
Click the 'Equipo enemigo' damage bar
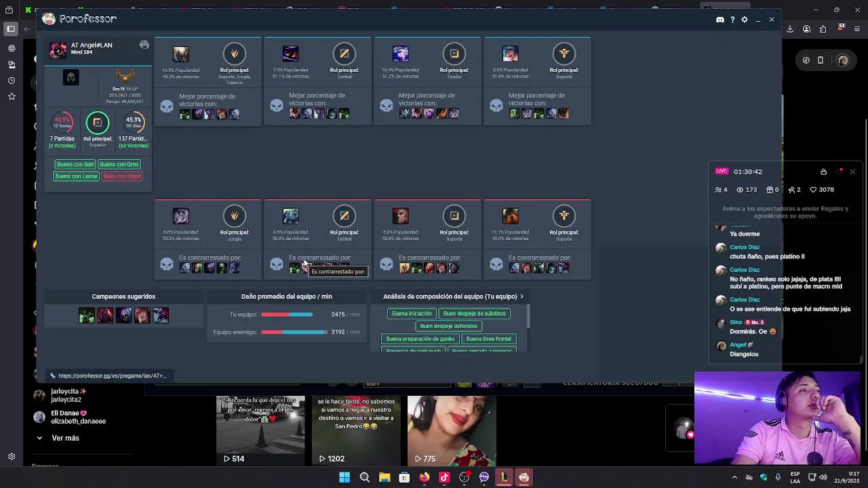pyautogui.click(x=294, y=332)
